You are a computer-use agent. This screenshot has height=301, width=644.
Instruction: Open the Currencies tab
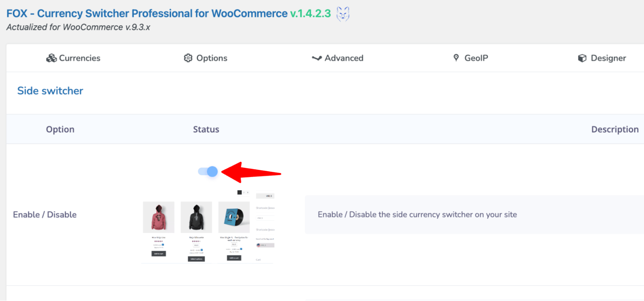(73, 58)
